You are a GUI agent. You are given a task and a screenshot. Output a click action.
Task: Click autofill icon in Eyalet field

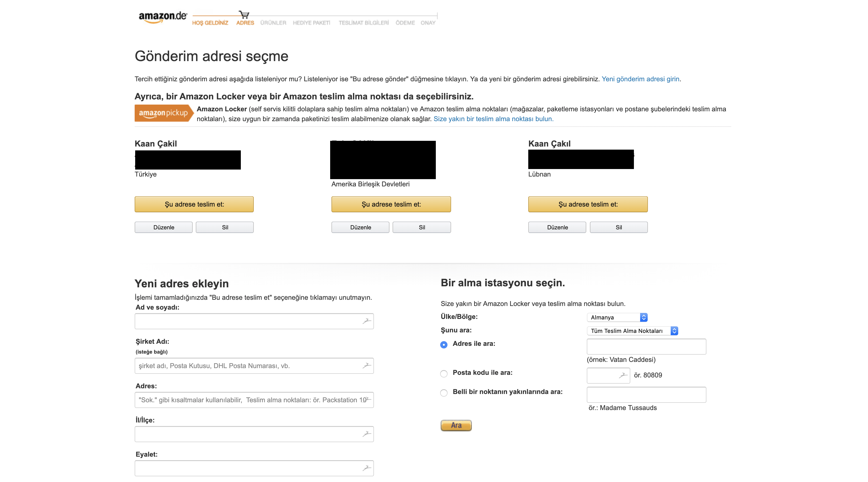coord(367,468)
